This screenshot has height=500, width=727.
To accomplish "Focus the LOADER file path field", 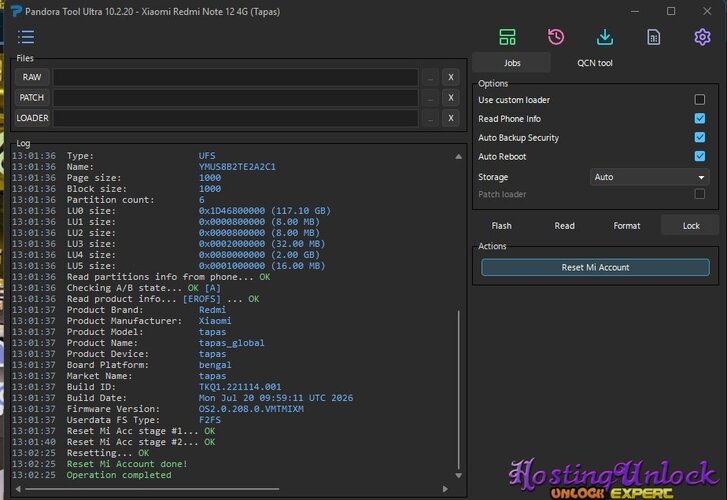I will tap(236, 118).
